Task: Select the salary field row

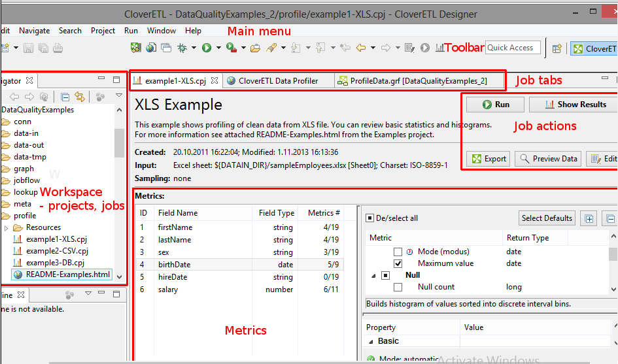Action: (239, 290)
